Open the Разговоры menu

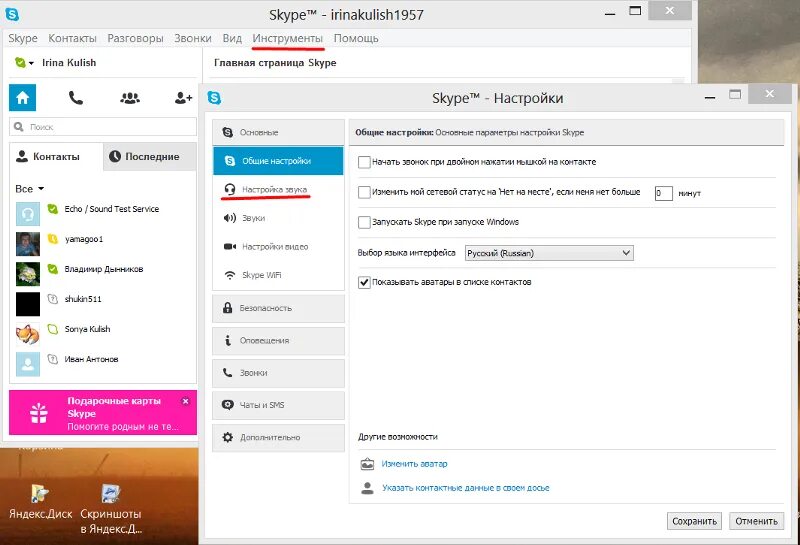(x=135, y=38)
